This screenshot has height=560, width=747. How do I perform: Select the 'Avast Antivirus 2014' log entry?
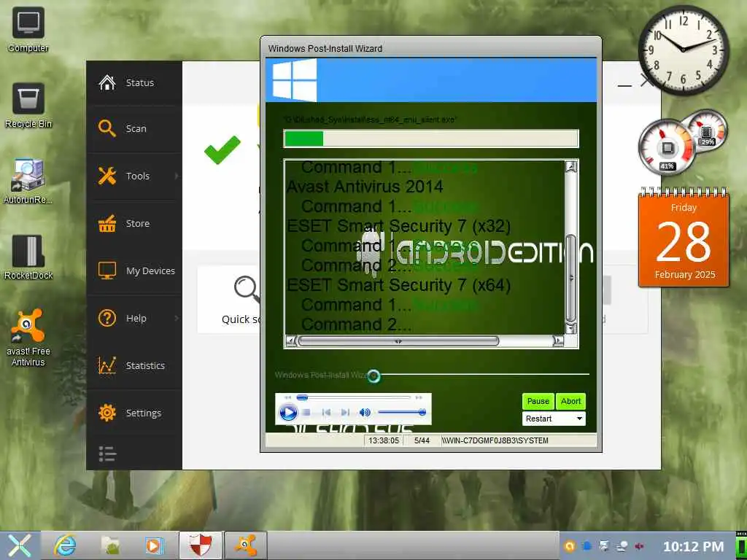365,187
